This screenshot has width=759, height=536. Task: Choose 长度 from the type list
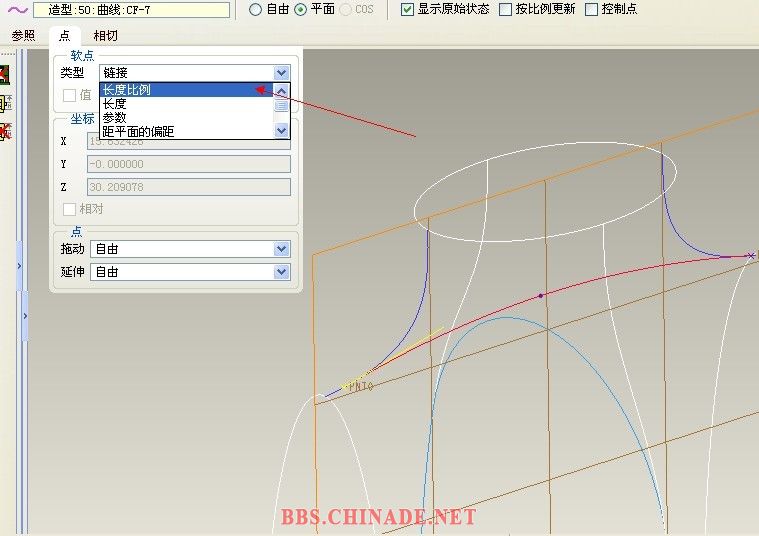[186, 104]
